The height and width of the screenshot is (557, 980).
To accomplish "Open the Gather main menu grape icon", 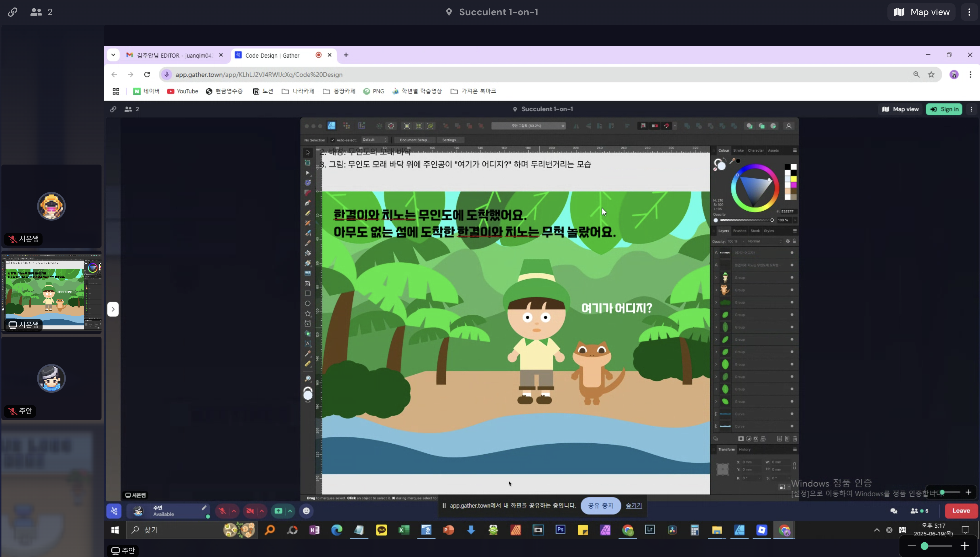I will 114,511.
